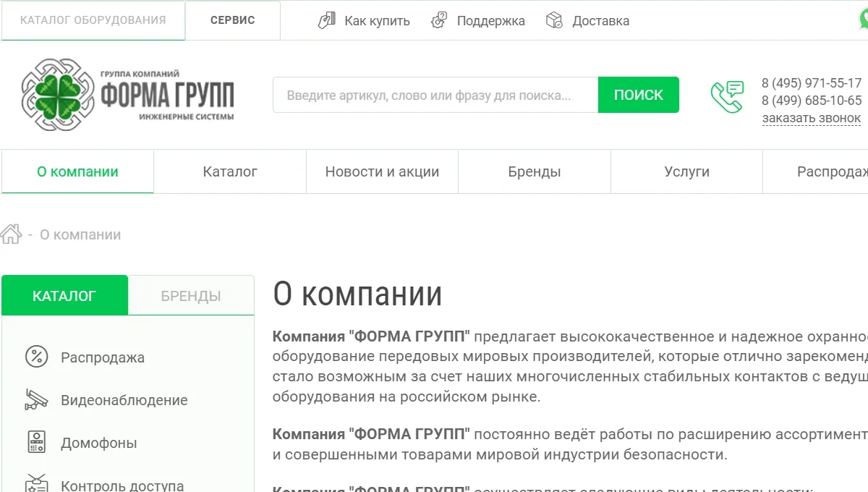Open 'Видеонаблюдение' sidebar category
868x492 pixels.
click(x=124, y=400)
